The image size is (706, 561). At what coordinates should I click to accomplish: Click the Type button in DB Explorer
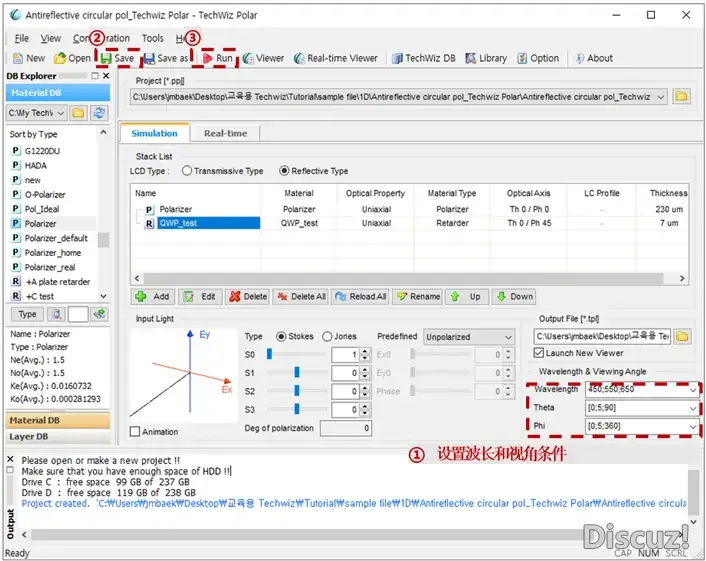click(x=27, y=314)
